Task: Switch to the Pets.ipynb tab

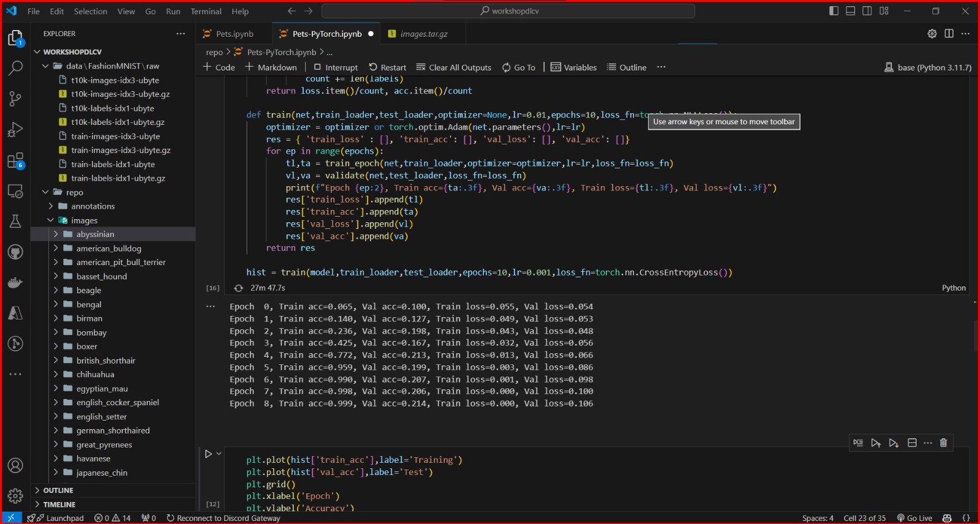Action: pyautogui.click(x=235, y=34)
